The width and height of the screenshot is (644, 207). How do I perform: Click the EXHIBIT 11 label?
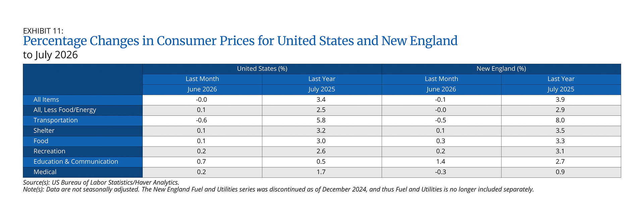coord(43,31)
